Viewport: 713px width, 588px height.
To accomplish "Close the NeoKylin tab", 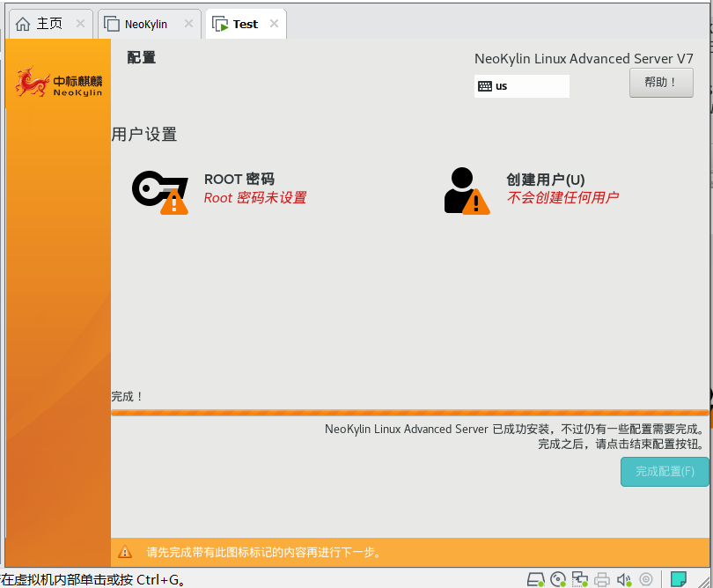I will (x=188, y=23).
